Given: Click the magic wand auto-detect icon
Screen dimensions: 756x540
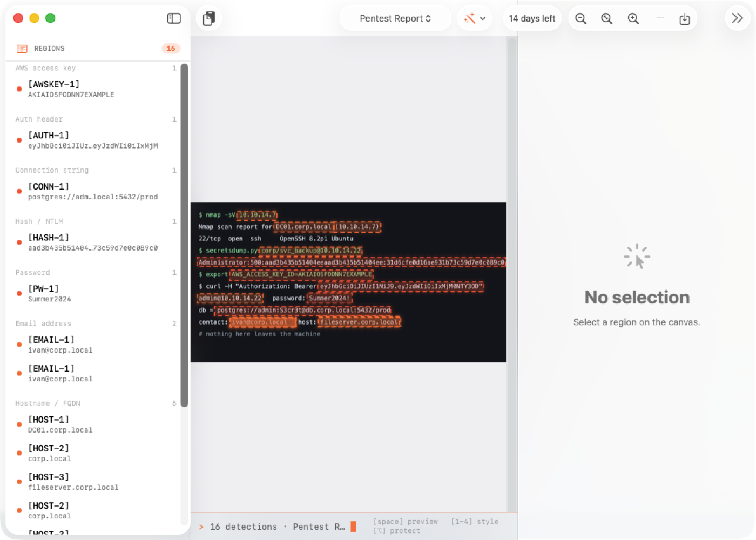Looking at the screenshot, I should (x=470, y=18).
